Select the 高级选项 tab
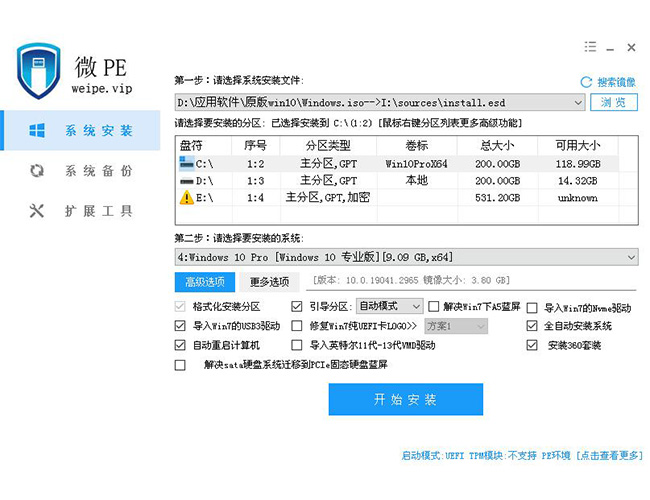Viewport: 650px width, 500px height. coord(204,282)
